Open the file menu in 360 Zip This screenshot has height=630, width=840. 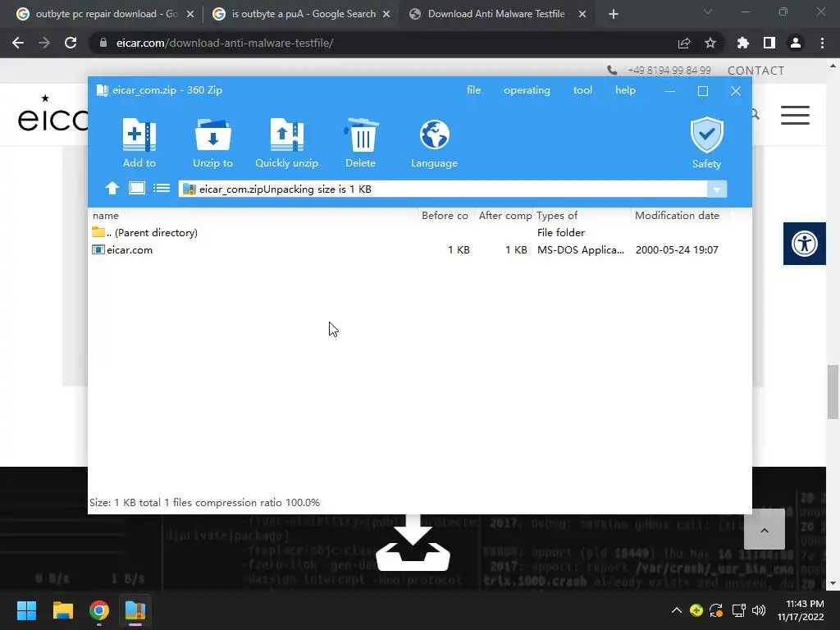point(473,90)
